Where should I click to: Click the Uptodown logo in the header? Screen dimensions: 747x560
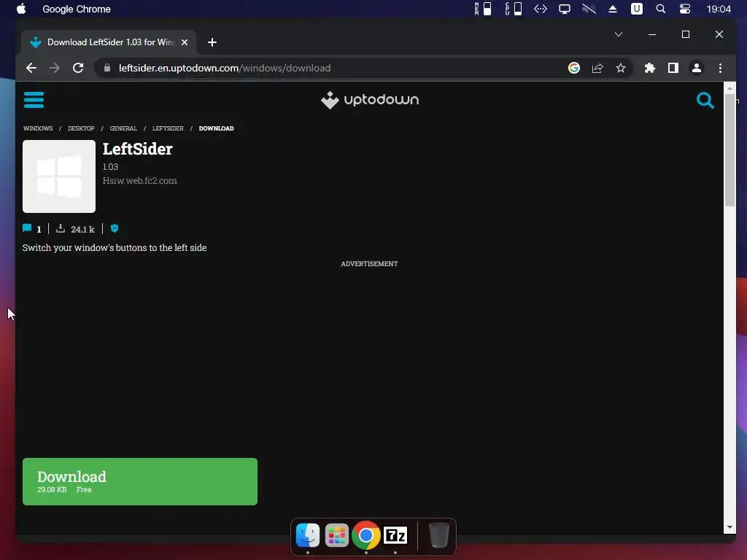pyautogui.click(x=370, y=100)
